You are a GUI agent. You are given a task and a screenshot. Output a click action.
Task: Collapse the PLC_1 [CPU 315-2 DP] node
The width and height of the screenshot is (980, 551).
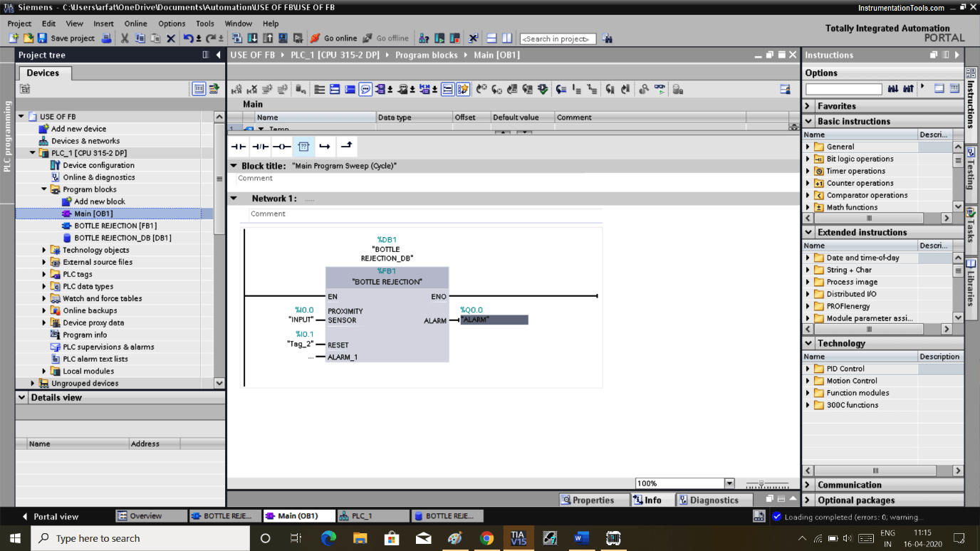(x=33, y=153)
